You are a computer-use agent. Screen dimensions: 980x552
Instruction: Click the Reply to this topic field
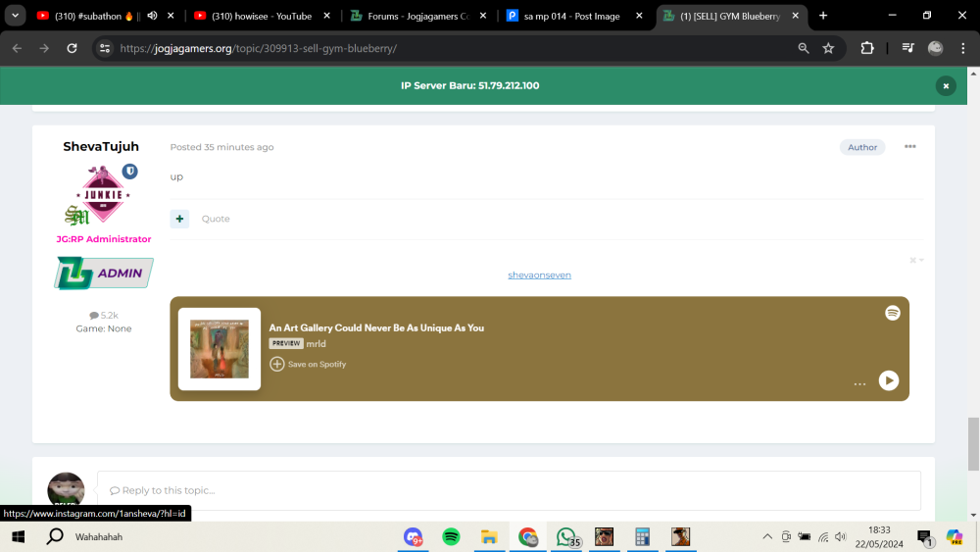pos(509,490)
